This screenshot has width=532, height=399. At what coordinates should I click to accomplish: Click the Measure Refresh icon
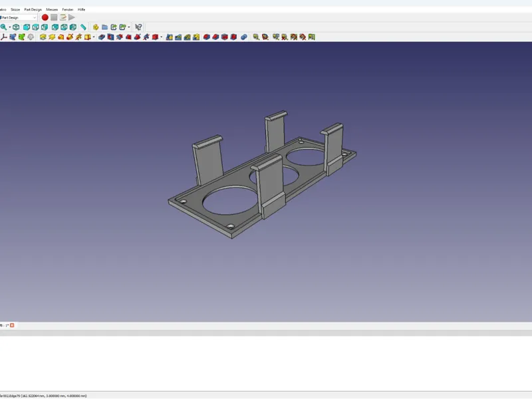[276, 37]
